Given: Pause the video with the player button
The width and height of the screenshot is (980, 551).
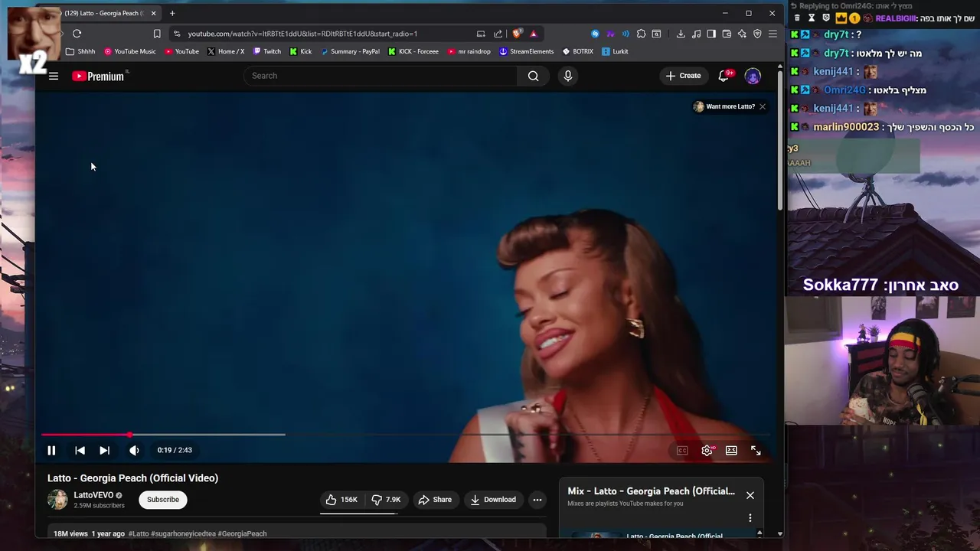Looking at the screenshot, I should tap(51, 451).
